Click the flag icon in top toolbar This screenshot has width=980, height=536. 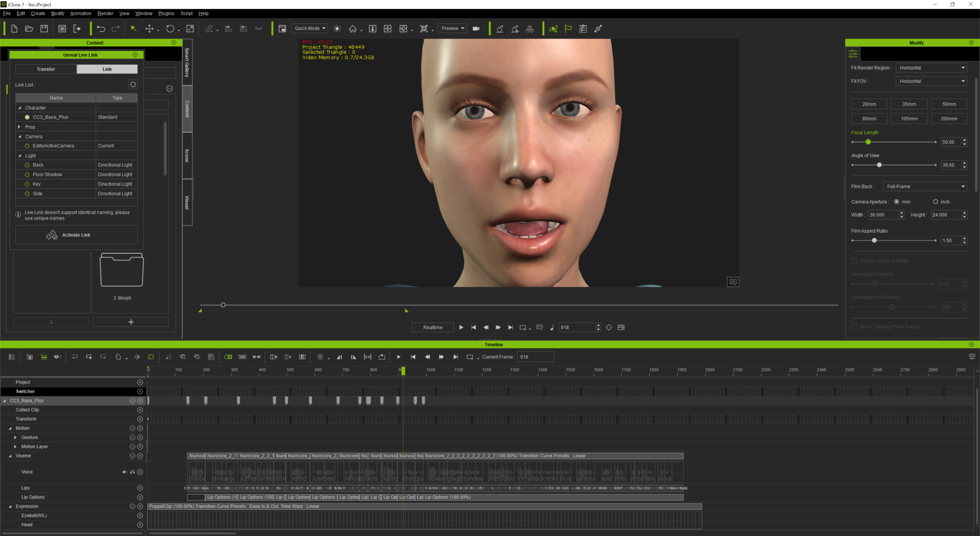[568, 29]
